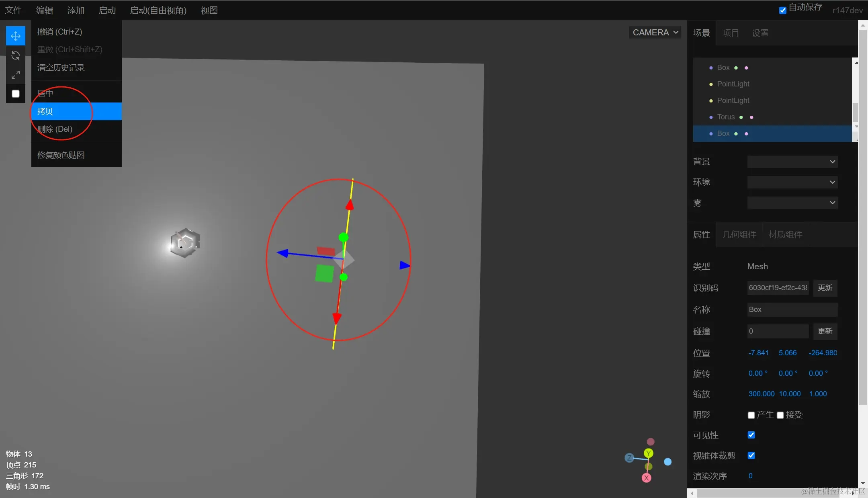
Task: Click the Y axis on view gizmo
Action: (648, 453)
